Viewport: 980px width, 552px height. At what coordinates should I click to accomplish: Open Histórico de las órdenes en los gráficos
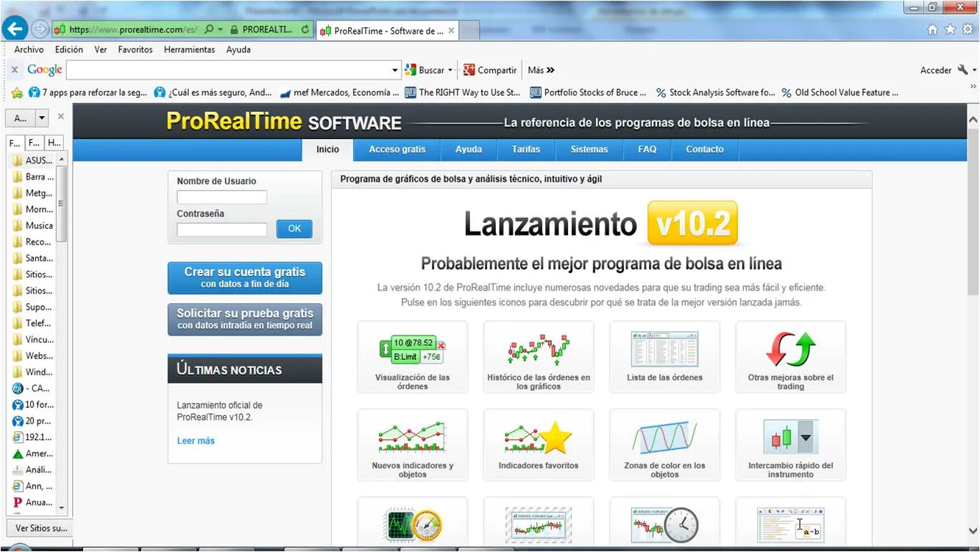(539, 350)
